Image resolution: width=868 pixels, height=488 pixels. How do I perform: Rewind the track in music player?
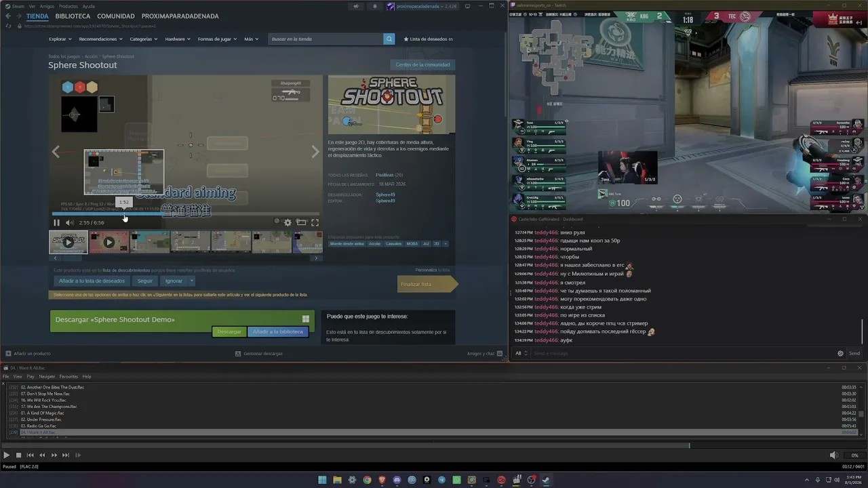point(42,455)
